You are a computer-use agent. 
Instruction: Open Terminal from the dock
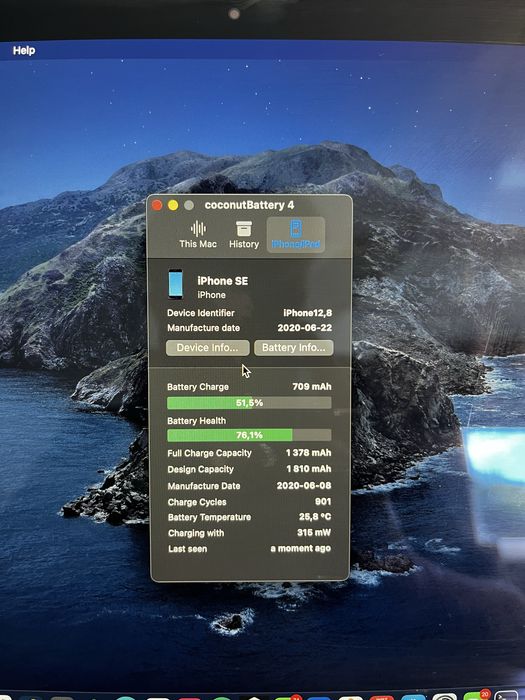coord(508,696)
